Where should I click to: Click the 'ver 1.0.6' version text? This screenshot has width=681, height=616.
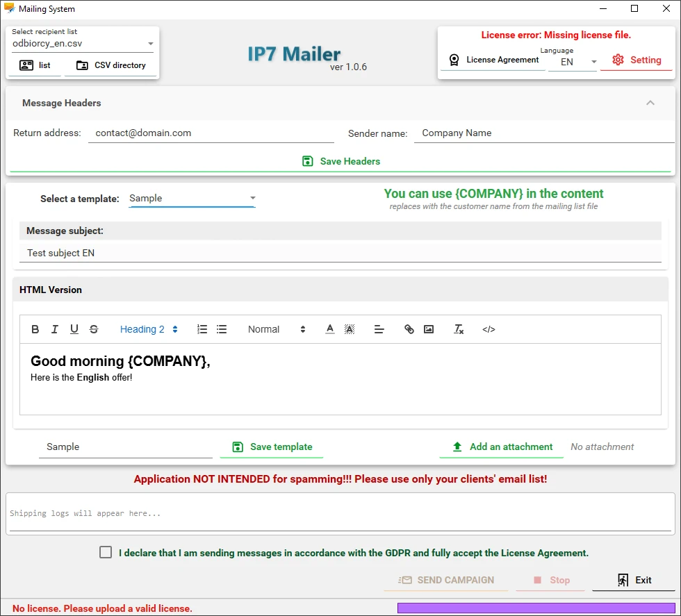pyautogui.click(x=348, y=67)
